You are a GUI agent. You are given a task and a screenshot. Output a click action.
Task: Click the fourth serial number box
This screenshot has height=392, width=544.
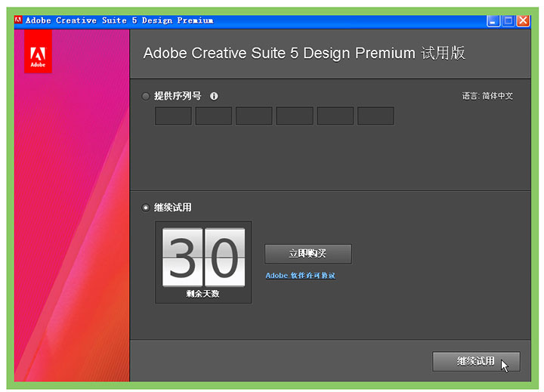(x=295, y=116)
